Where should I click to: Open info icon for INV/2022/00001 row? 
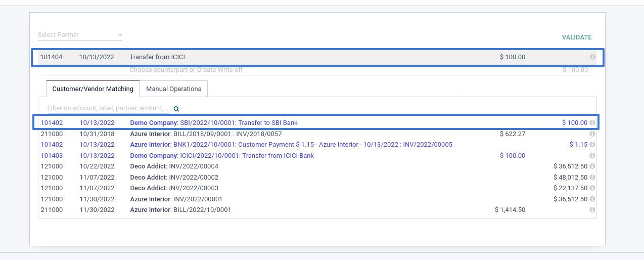point(592,199)
